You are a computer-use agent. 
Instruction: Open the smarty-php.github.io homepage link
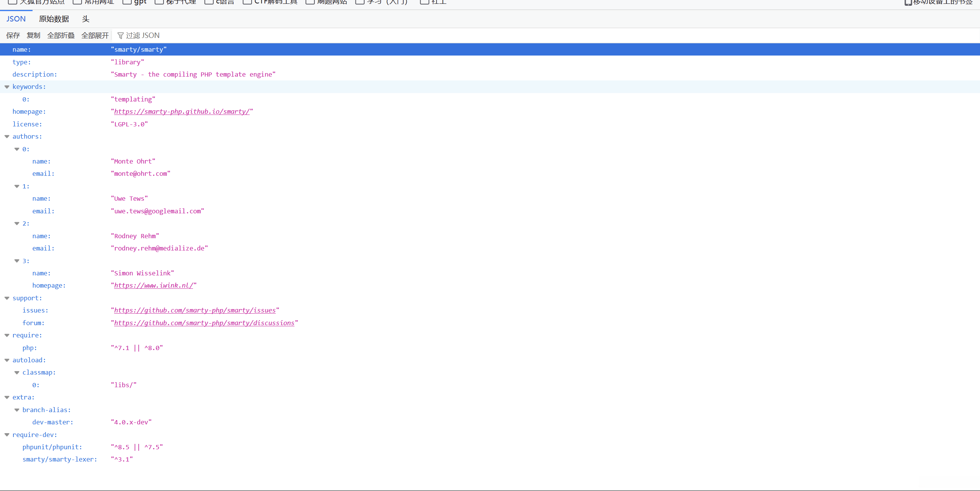(182, 112)
